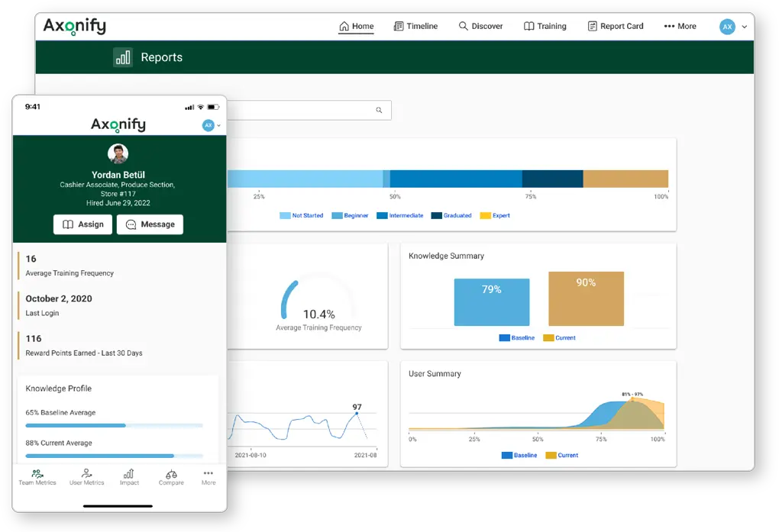Screen dimensions: 779x532
Task: Click the Message button
Action: click(150, 224)
